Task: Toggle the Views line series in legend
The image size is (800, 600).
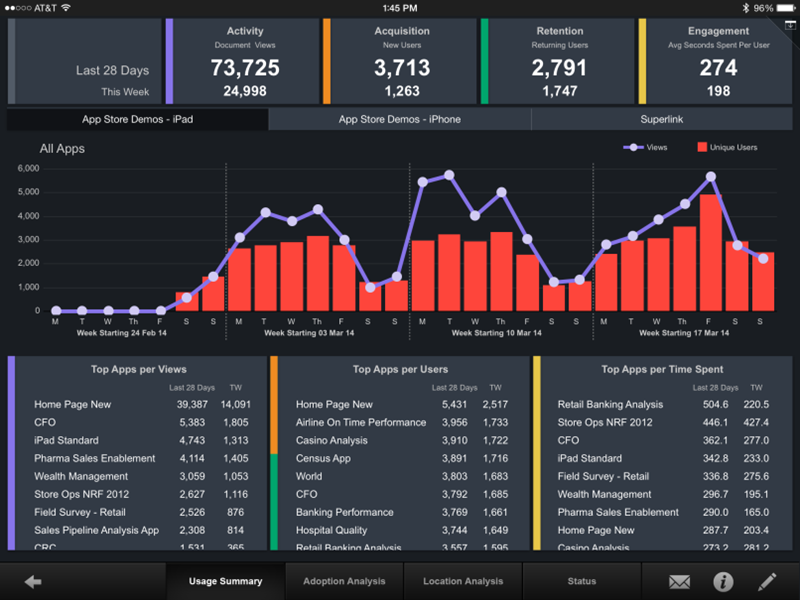Action: pyautogui.click(x=644, y=146)
